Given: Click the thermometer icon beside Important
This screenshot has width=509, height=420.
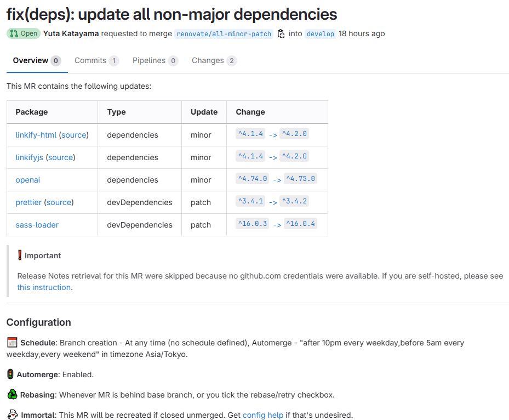Looking at the screenshot, I should (20, 255).
